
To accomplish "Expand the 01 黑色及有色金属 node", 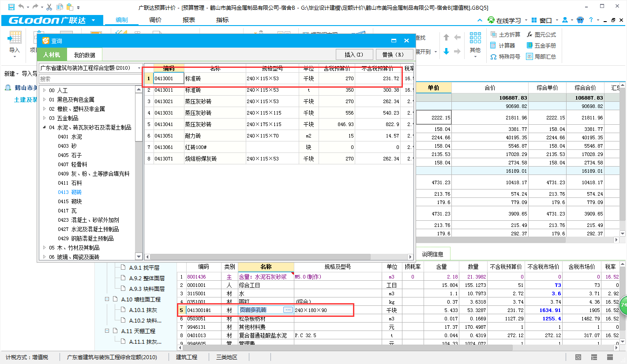I will pos(44,100).
